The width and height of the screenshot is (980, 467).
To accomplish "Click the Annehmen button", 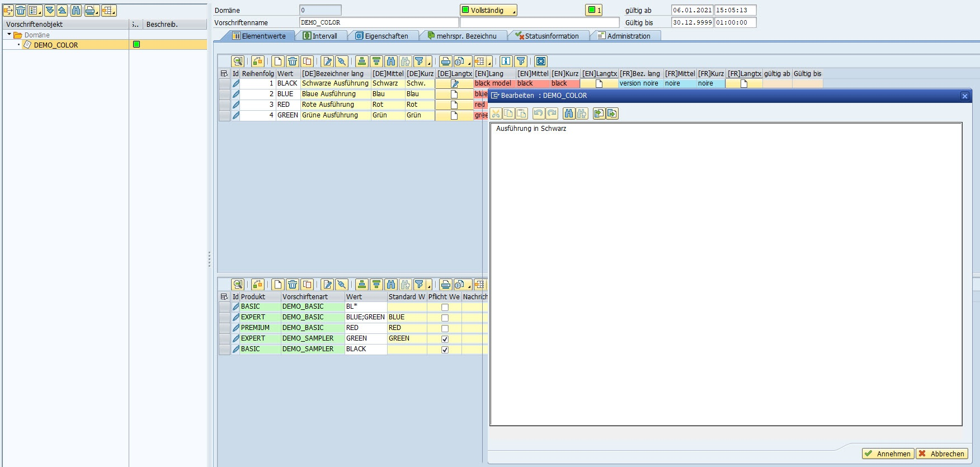I will click(888, 454).
